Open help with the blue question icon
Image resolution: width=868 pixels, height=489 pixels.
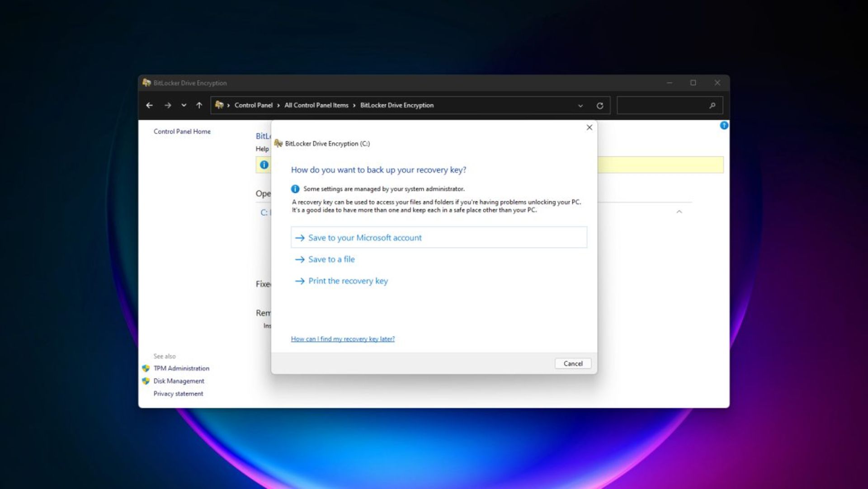724,126
